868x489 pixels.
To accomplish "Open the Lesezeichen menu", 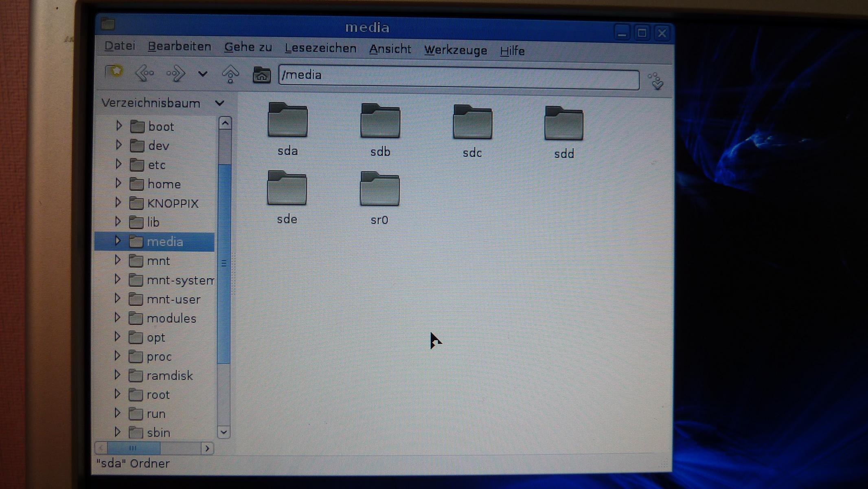I will coord(320,48).
